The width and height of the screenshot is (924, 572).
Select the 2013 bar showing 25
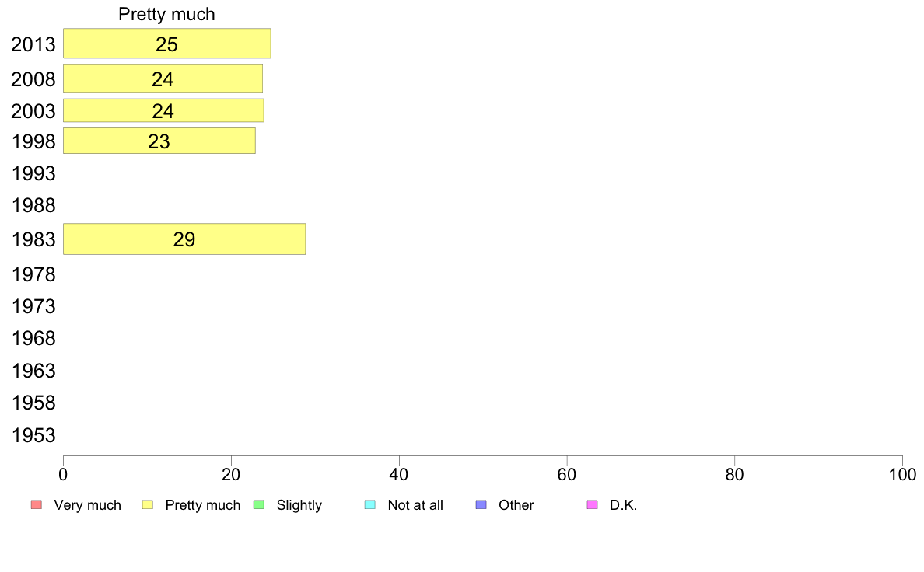coord(166,44)
